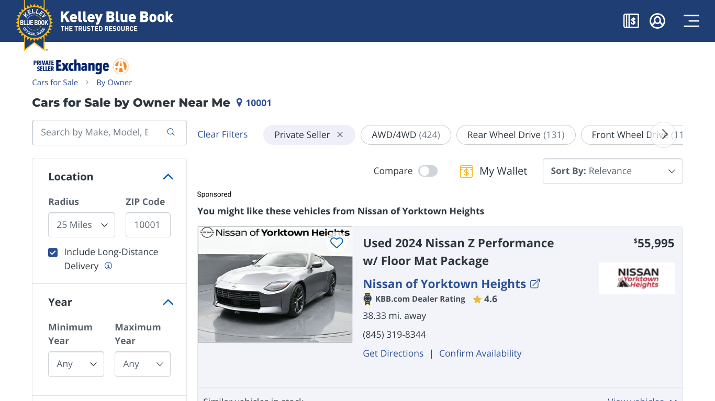
Task: Click the Private Seller chip label
Action: [301, 135]
